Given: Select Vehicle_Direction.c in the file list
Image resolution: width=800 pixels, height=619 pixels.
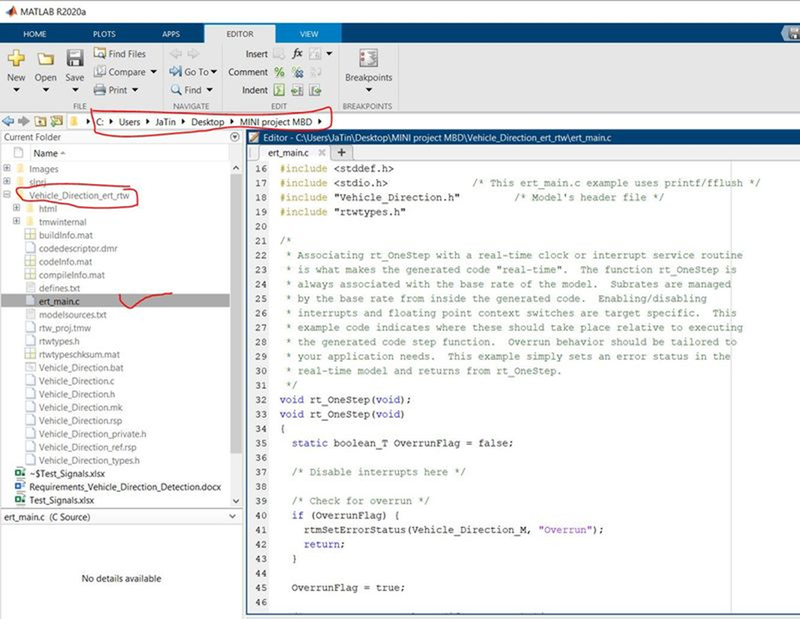Looking at the screenshot, I should tap(77, 381).
